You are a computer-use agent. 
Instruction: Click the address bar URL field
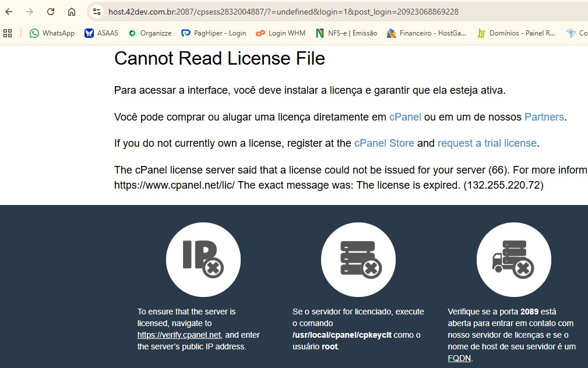[291, 12]
